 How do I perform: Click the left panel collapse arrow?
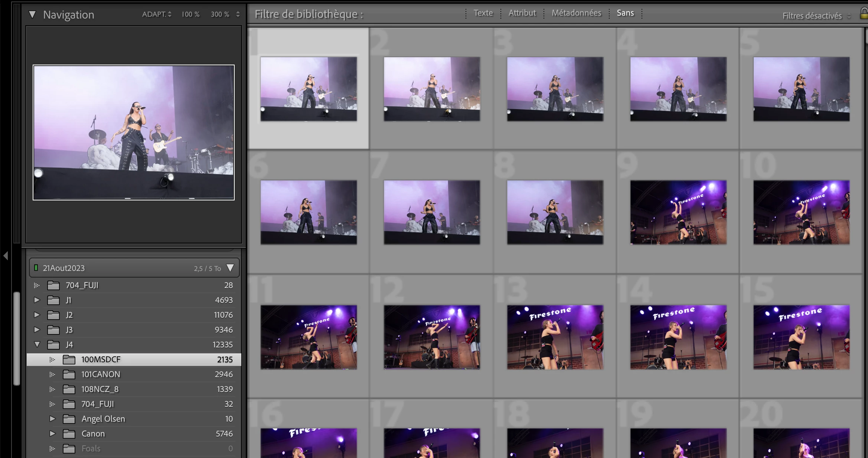click(6, 255)
